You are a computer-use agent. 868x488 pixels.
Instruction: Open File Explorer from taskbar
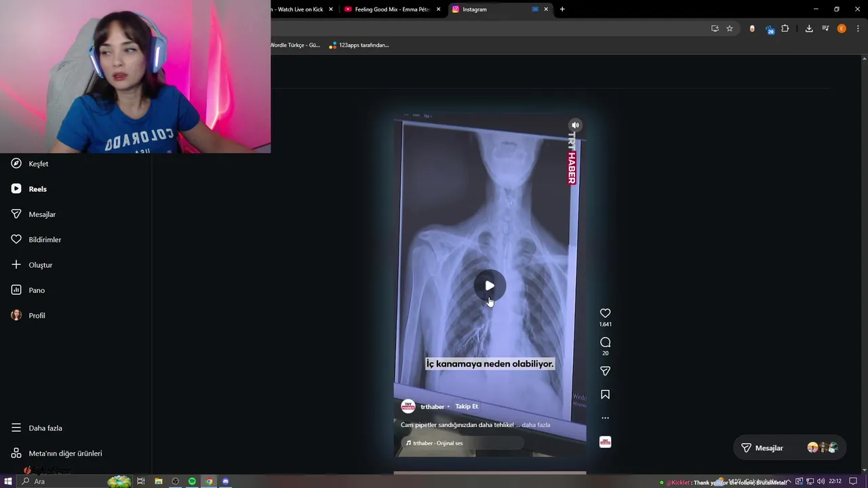tap(158, 481)
